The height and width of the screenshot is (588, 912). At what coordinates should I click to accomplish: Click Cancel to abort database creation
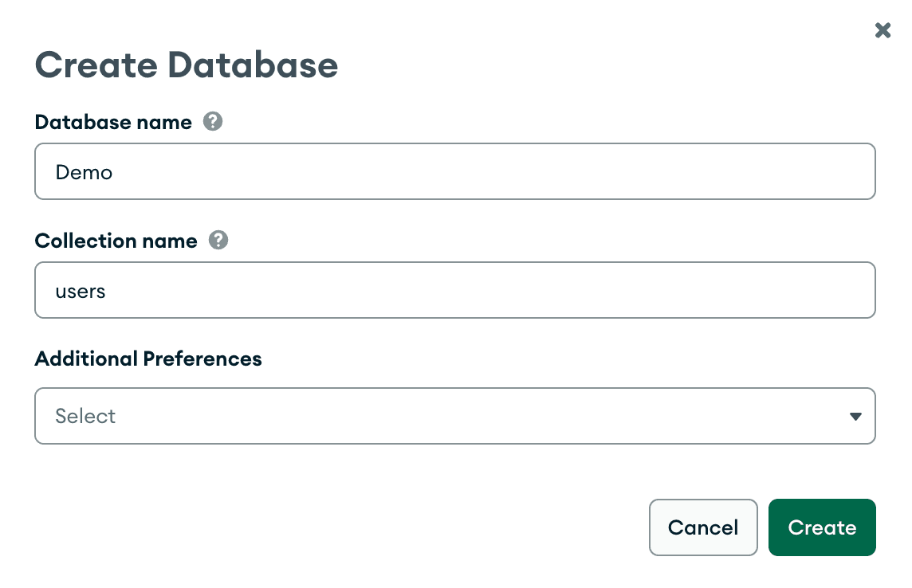coord(703,527)
